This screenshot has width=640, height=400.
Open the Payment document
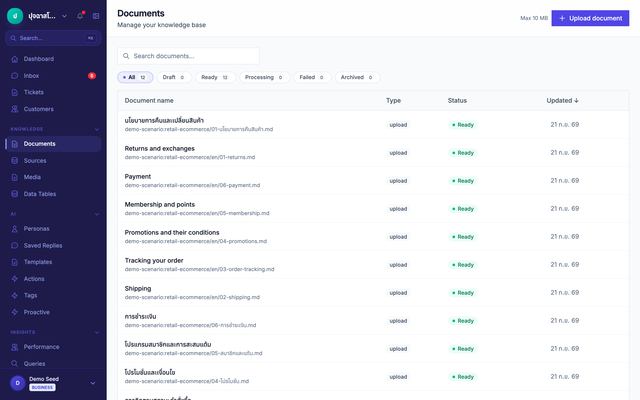(x=138, y=177)
